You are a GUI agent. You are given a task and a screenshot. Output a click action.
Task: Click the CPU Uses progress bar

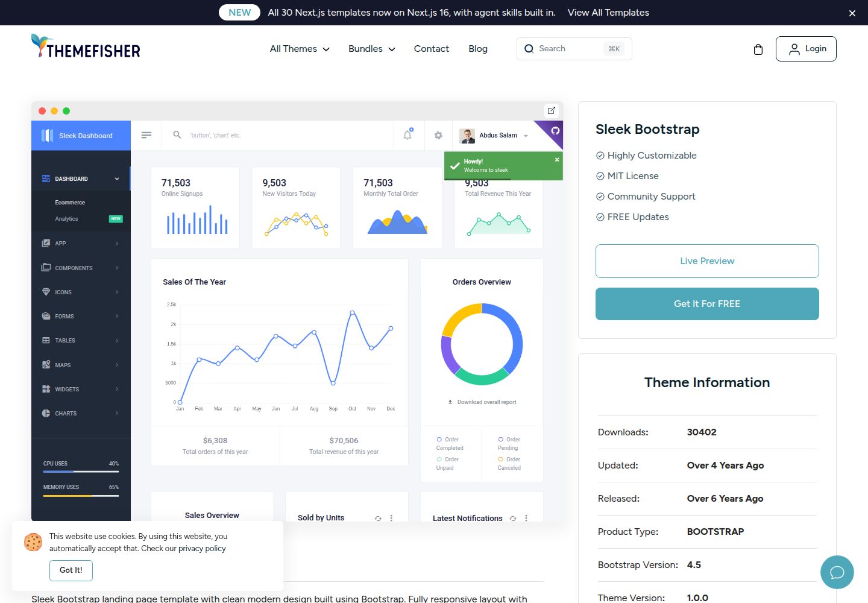click(x=81, y=472)
